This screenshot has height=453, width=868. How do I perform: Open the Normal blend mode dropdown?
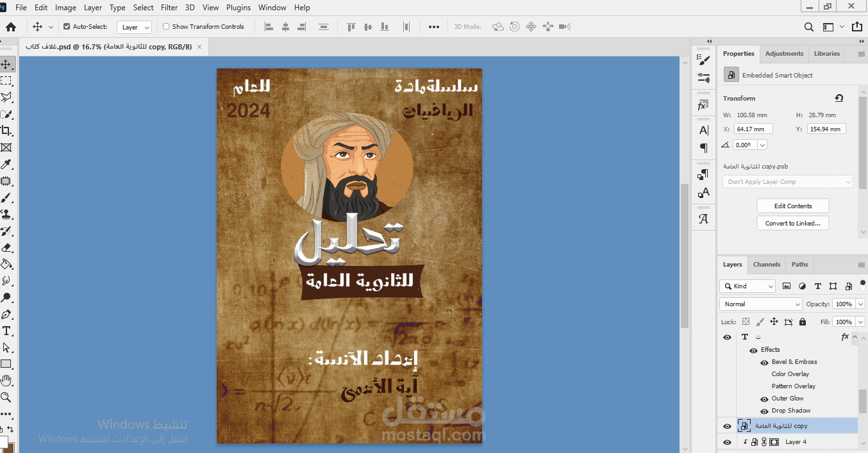click(760, 304)
